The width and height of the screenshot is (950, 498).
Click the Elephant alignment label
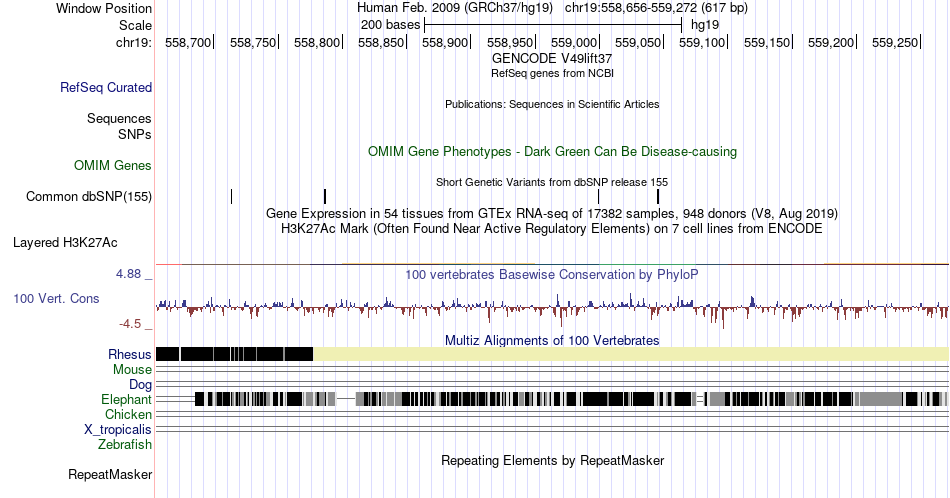click(x=126, y=399)
